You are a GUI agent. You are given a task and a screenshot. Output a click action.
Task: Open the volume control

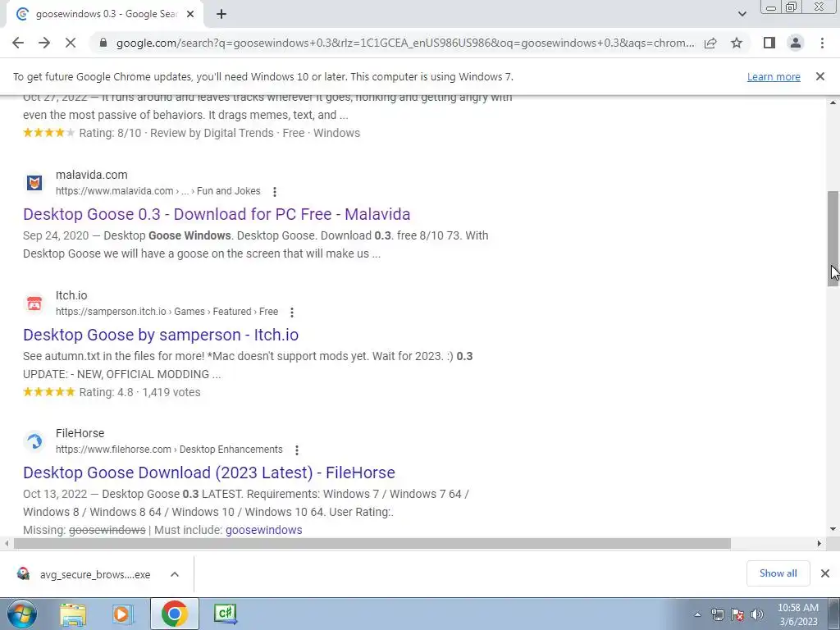[x=757, y=614]
